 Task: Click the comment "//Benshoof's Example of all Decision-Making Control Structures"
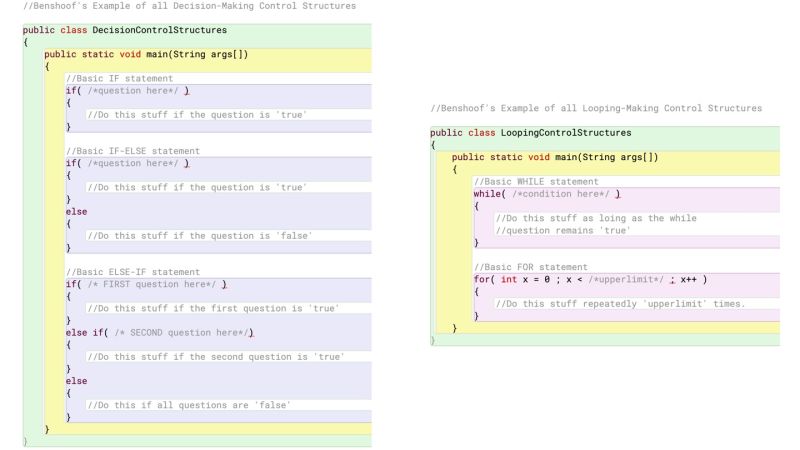tap(189, 6)
